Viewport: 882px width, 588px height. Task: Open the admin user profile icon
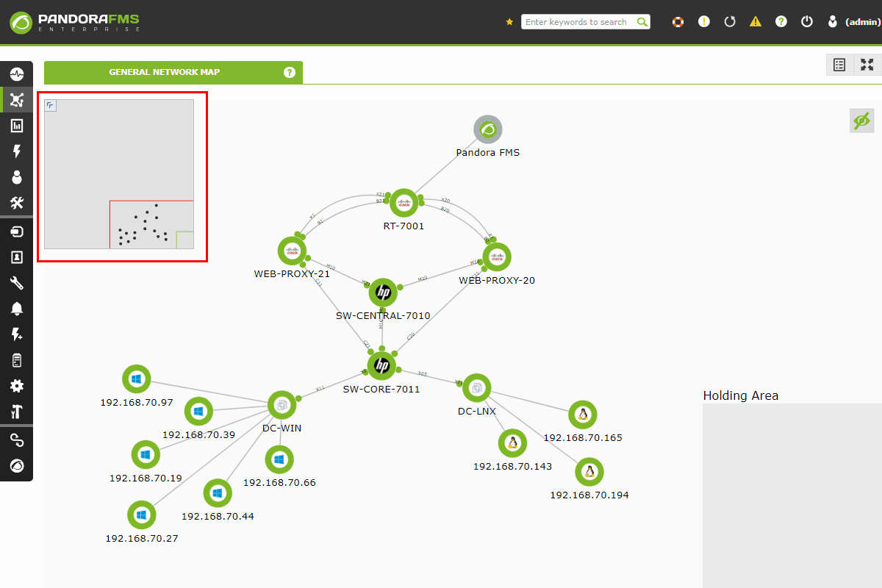click(833, 22)
